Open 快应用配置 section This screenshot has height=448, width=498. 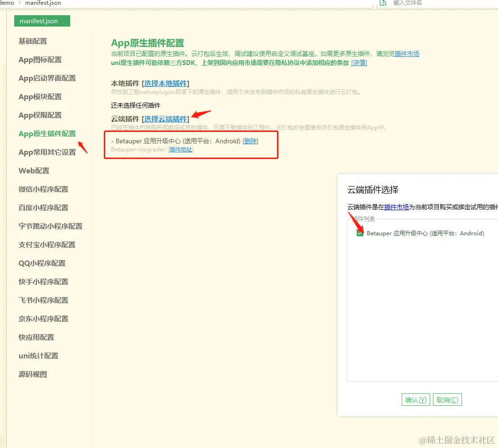[x=36, y=337]
